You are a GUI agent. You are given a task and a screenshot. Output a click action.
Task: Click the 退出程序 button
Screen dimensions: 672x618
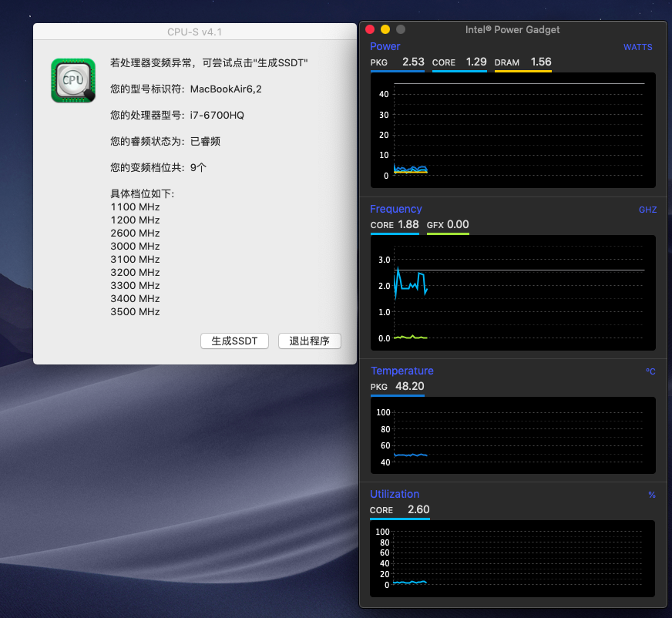(x=310, y=341)
